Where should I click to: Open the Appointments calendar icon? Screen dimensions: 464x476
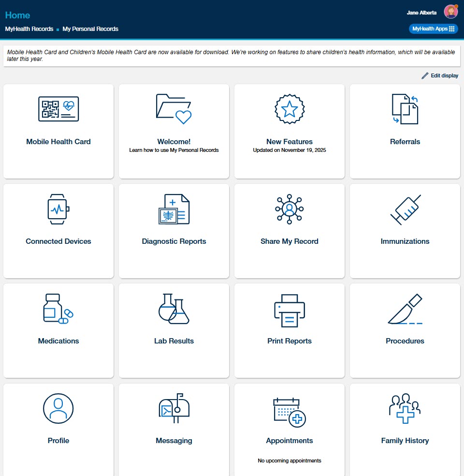pos(290,412)
